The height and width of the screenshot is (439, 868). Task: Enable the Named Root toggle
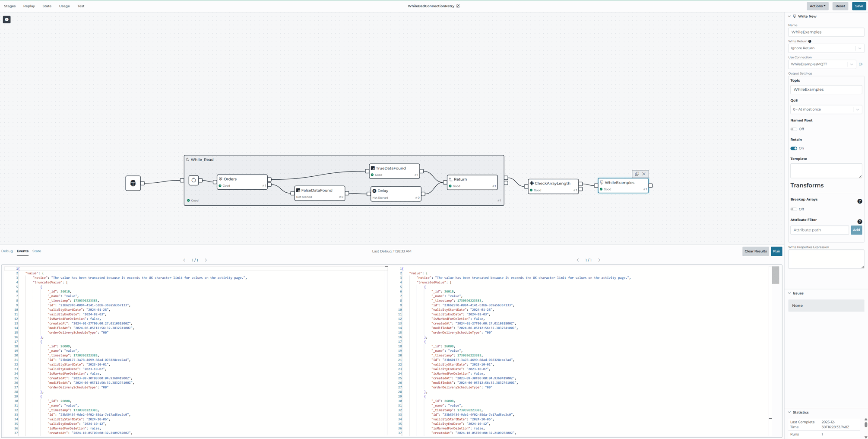coord(793,129)
